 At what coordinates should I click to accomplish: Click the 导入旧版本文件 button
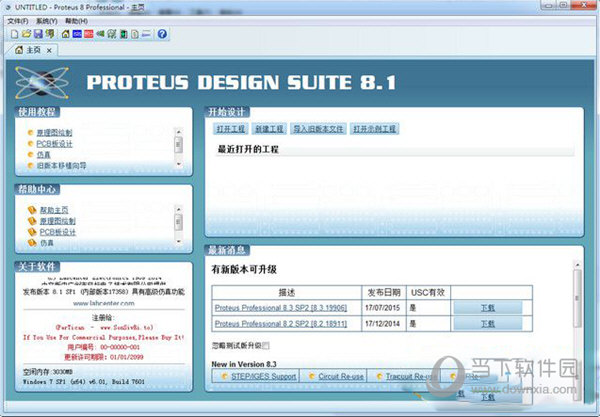pos(318,129)
